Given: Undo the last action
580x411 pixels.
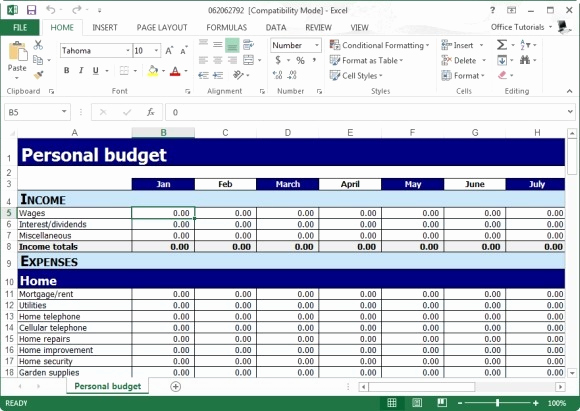Looking at the screenshot, I should pyautogui.click(x=51, y=10).
